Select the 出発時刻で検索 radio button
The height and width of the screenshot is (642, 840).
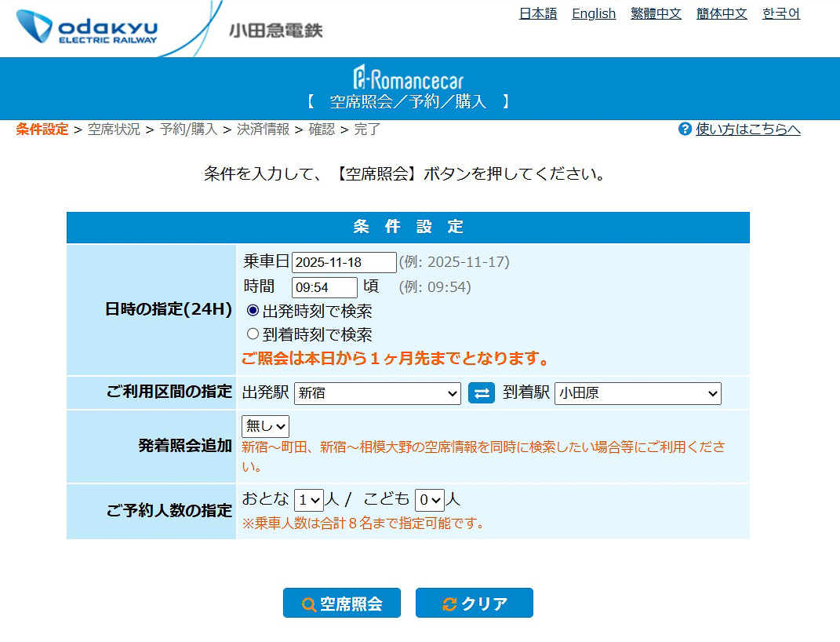click(x=253, y=311)
